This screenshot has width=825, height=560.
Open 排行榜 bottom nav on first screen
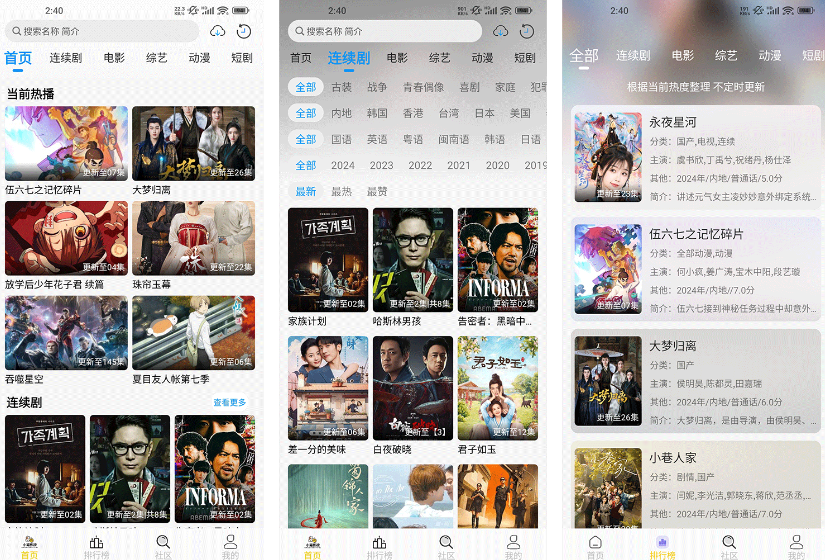(96, 547)
